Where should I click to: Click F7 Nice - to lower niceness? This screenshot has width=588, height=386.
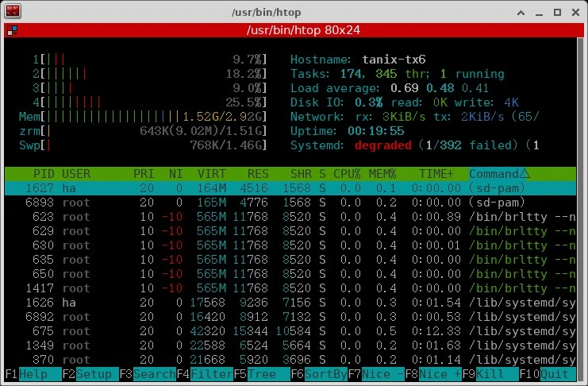coord(376,374)
